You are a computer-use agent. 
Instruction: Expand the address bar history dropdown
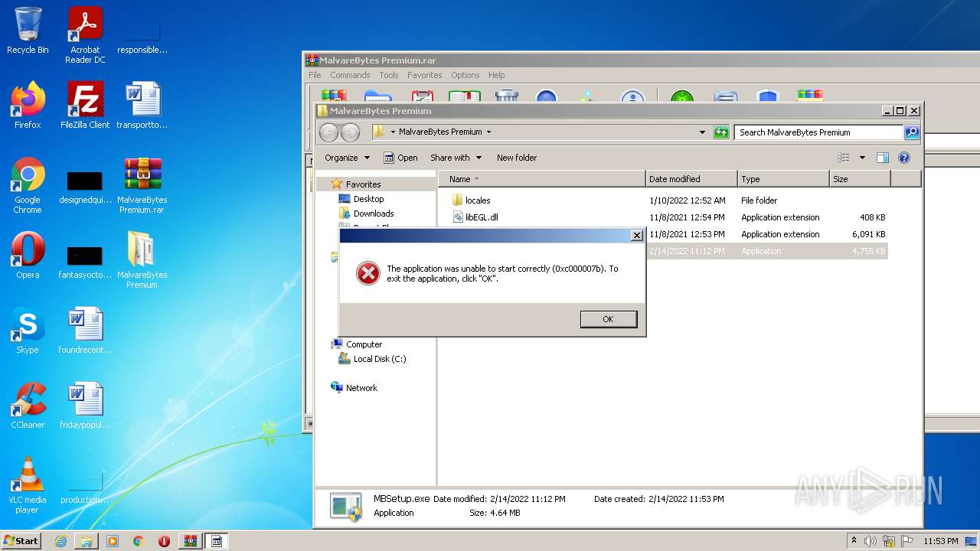[702, 132]
